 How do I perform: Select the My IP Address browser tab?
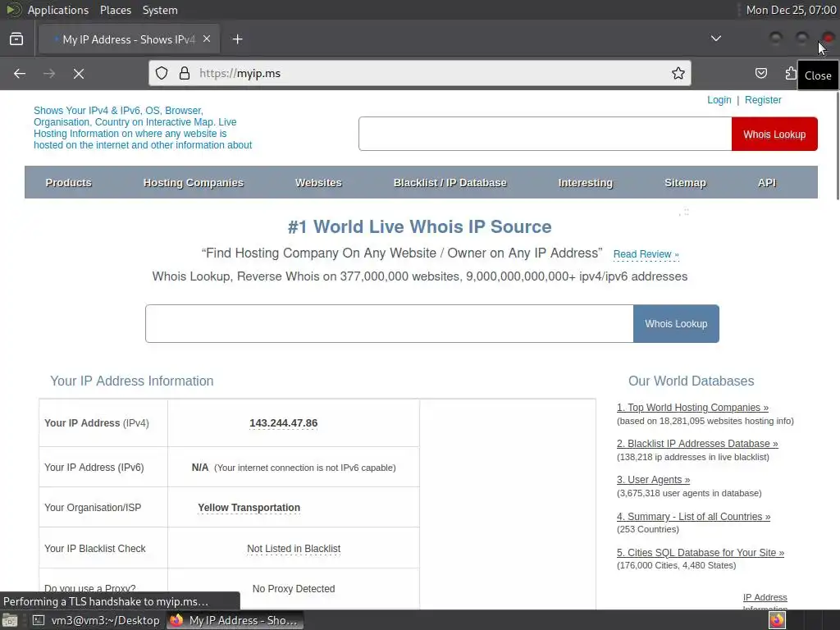click(x=129, y=39)
